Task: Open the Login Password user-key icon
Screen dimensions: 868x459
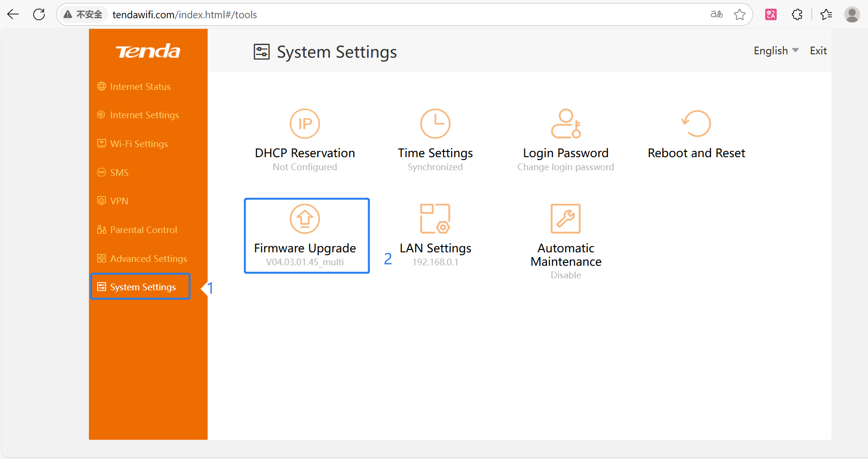Action: coord(565,124)
